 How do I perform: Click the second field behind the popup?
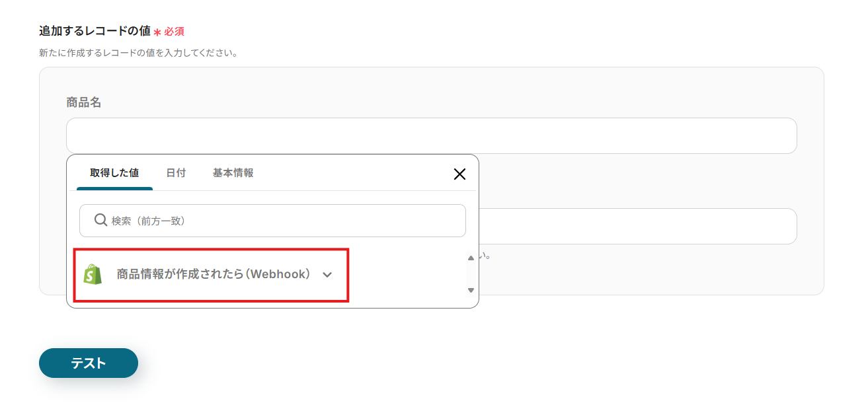point(637,227)
